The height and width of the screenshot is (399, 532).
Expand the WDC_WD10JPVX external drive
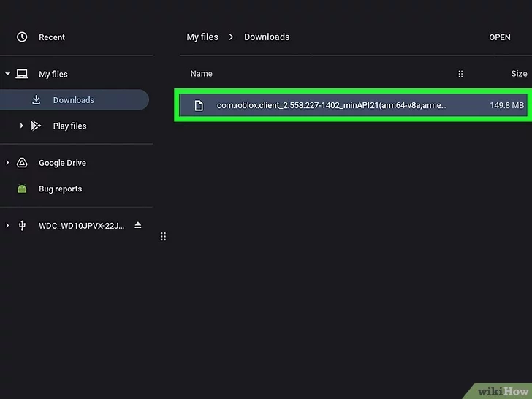click(7, 225)
